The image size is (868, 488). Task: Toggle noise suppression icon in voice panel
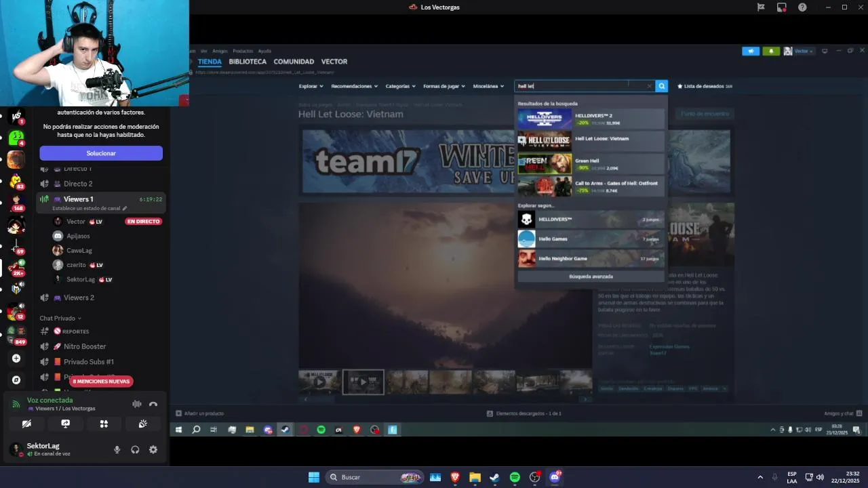(137, 404)
